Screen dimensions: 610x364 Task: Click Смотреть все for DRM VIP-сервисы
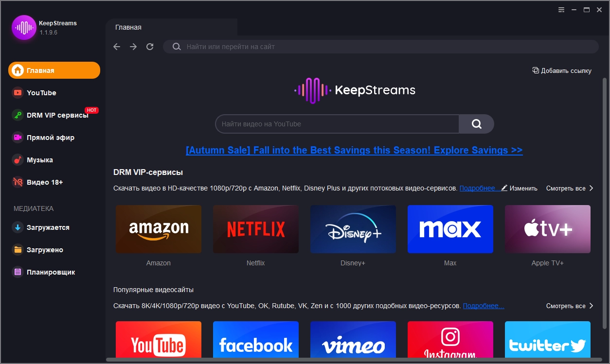pos(570,188)
